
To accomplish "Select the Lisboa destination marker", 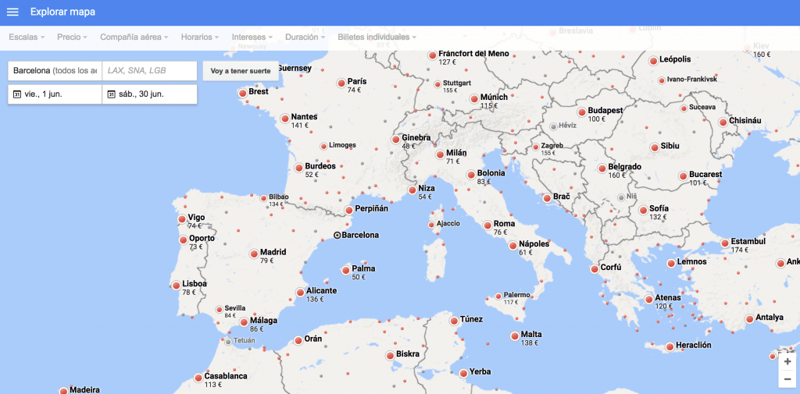I will pos(177,285).
